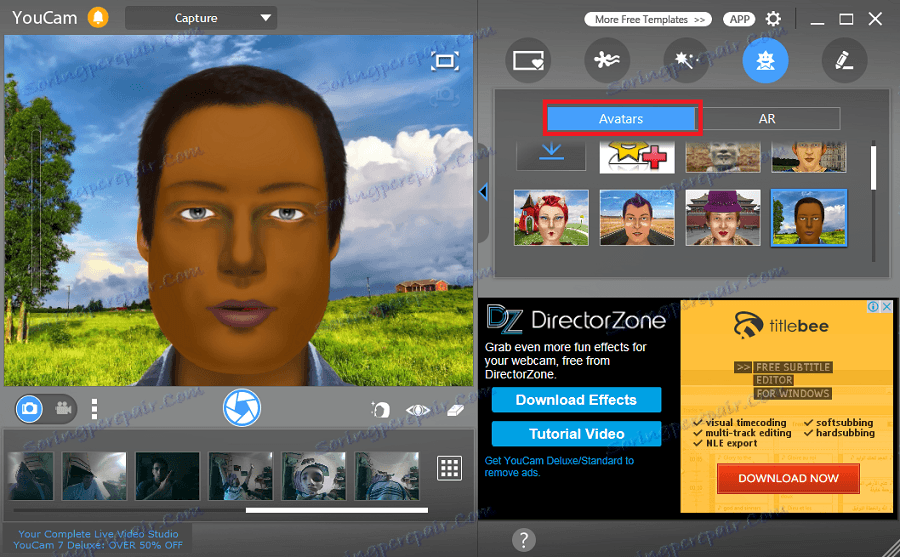Open the help question mark icon

(x=523, y=540)
